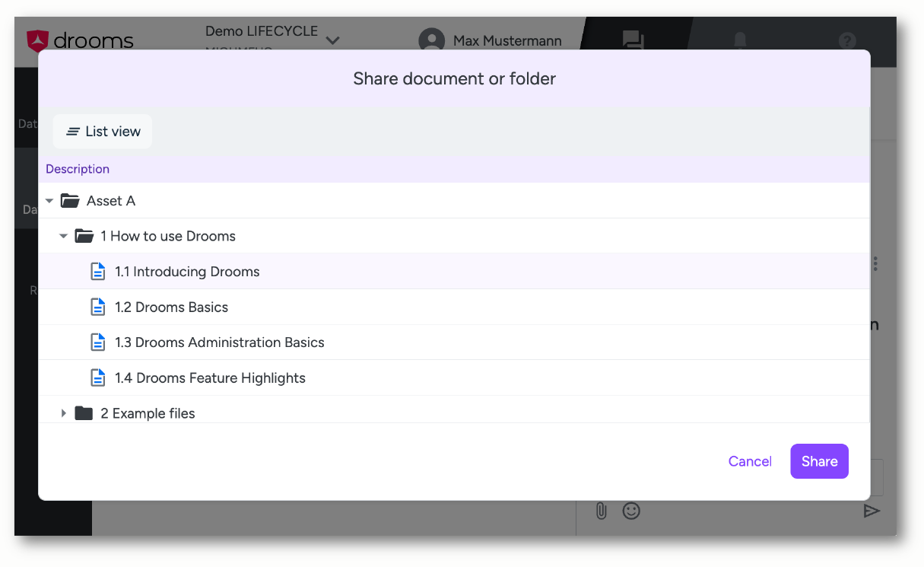Viewport: 924px width, 567px height.
Task: Select 1.3 Drooms Administration Basics name
Action: tap(220, 342)
